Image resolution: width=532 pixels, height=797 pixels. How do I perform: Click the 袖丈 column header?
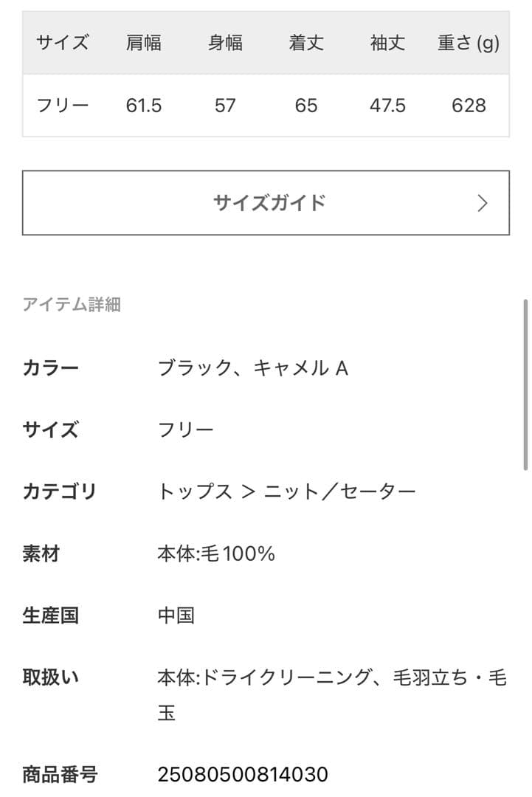[x=387, y=43]
